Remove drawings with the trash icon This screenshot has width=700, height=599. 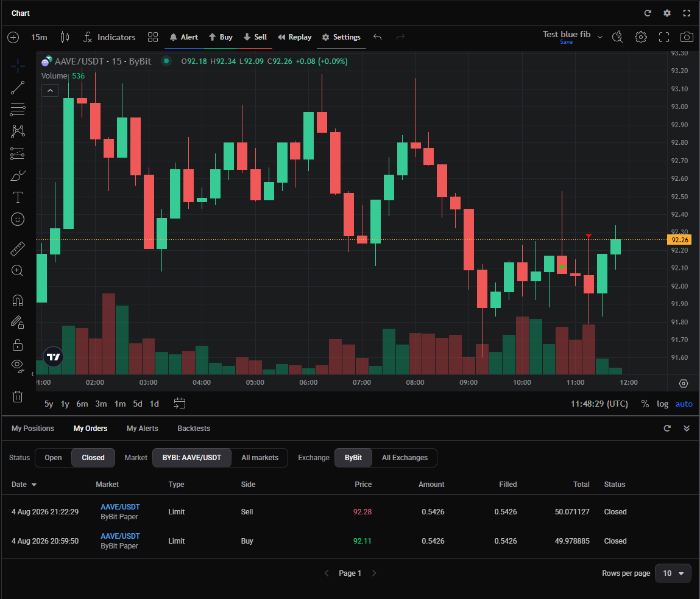point(18,396)
